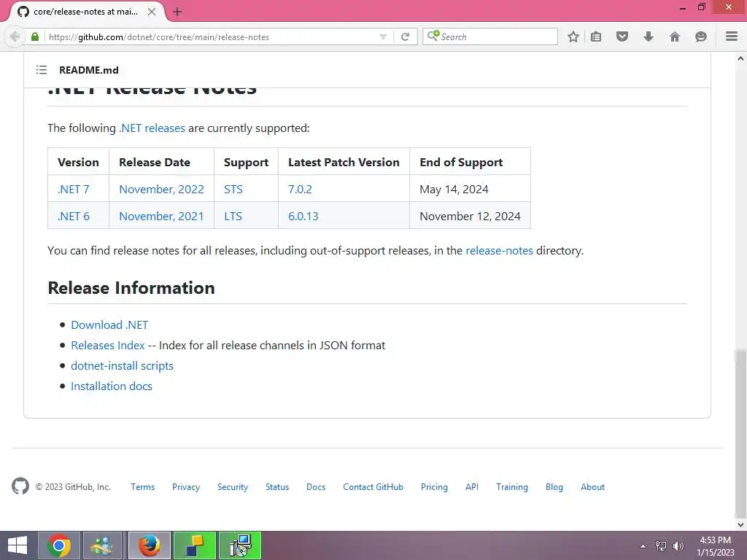This screenshot has width=747, height=560.
Task: Click the GitHub favicon on the tab
Action: [23, 12]
